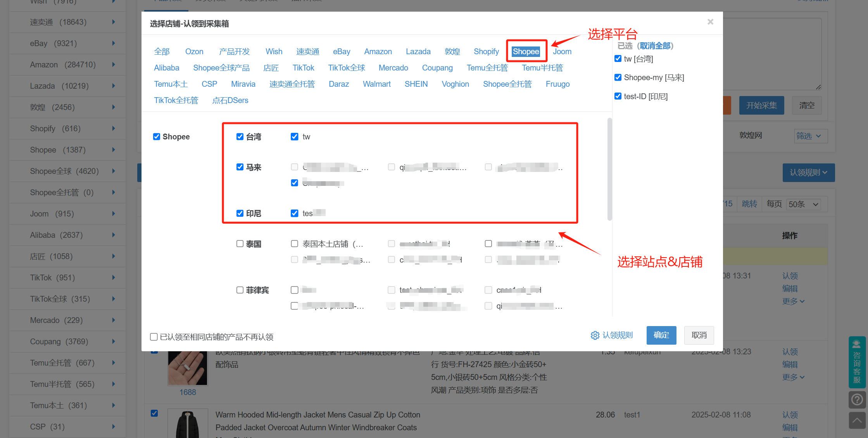Uncheck the tw store checkbox
Screen dimensions: 868x438
click(295, 137)
